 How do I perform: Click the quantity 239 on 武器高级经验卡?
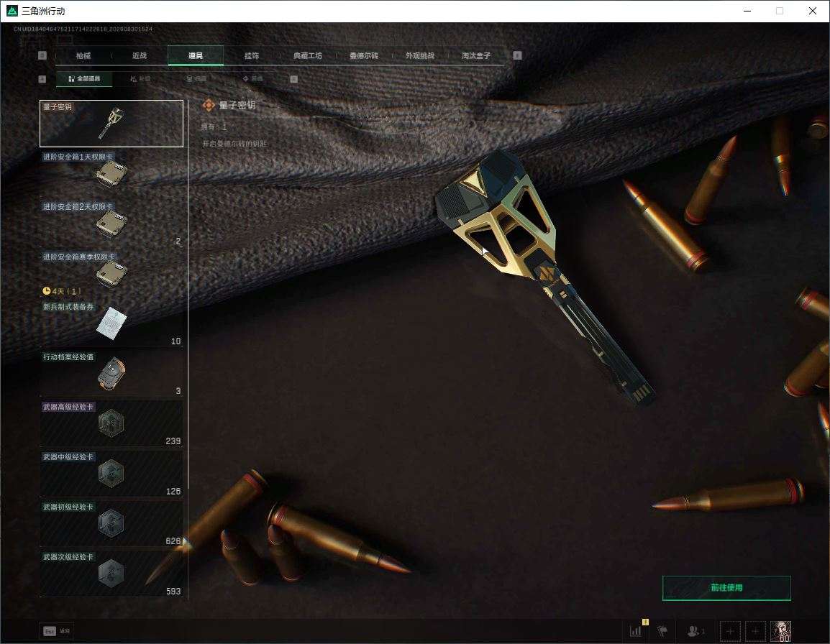tap(173, 441)
